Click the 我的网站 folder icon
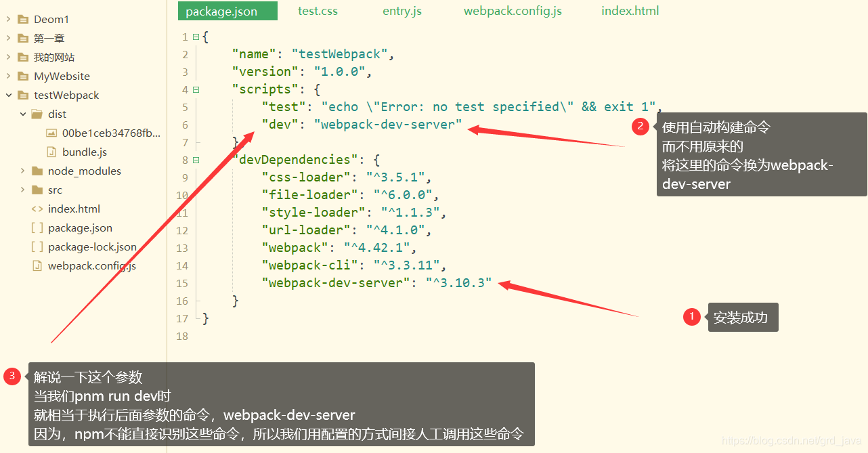This screenshot has width=868, height=453. pos(23,58)
